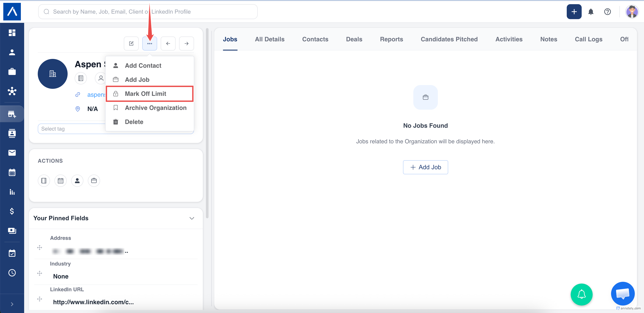Screen dimensions: 644x313
Task: Click drag handle beside Industry field
Action: click(40, 273)
